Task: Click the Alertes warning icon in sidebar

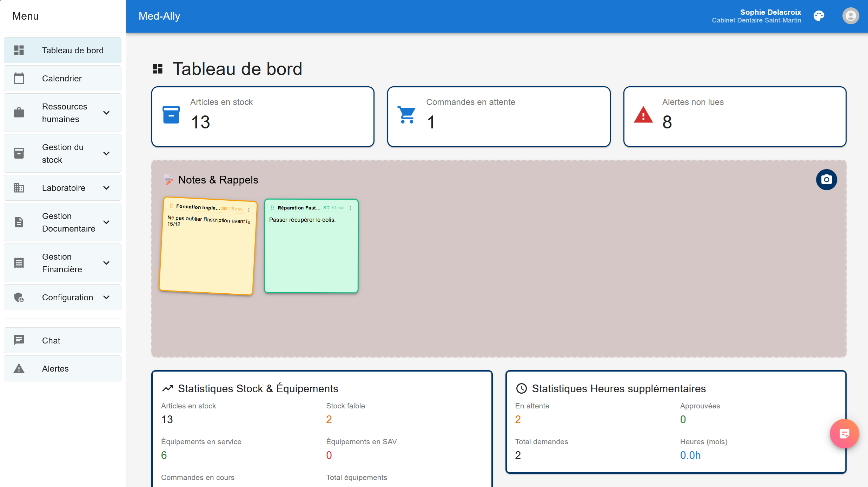Action: pyautogui.click(x=19, y=368)
